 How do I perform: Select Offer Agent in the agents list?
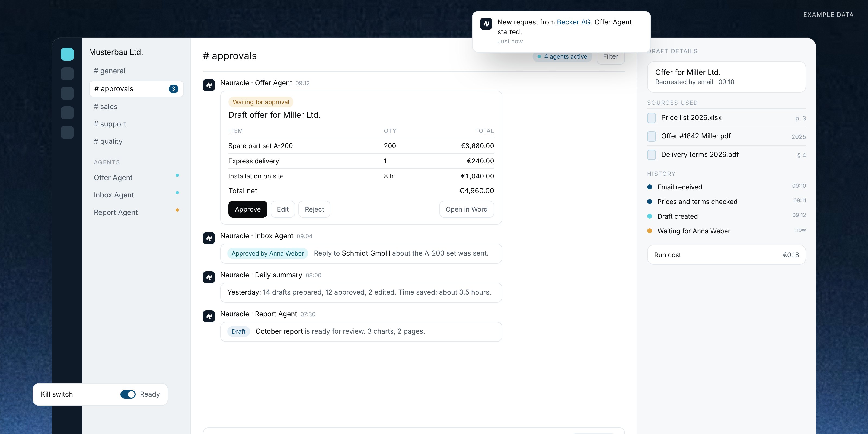pos(136,178)
